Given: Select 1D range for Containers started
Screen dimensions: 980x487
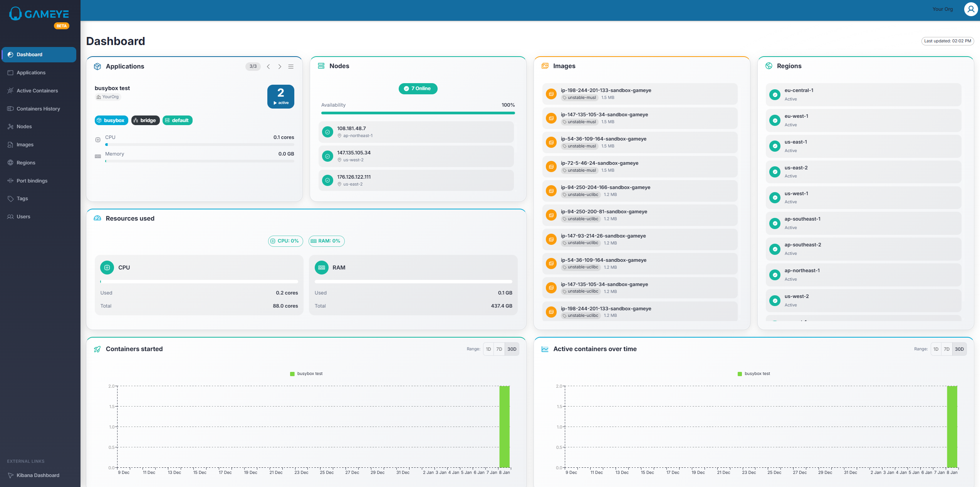Looking at the screenshot, I should click(x=488, y=349).
